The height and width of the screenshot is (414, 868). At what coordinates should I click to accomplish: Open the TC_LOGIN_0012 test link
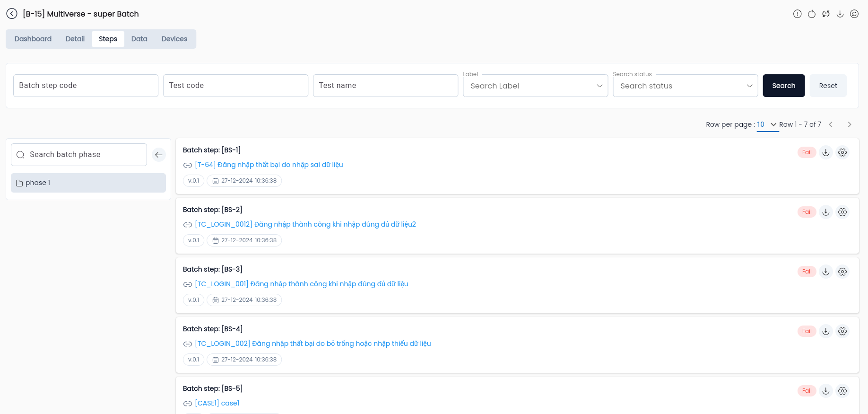305,224
